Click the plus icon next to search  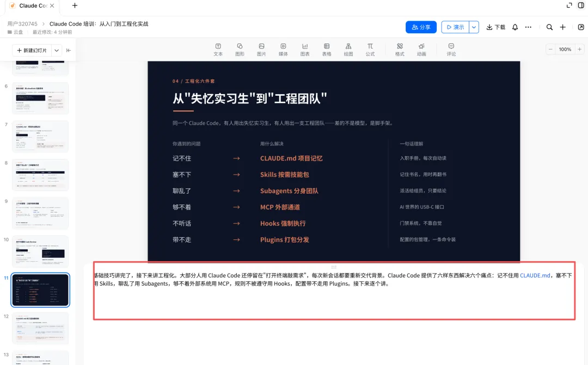click(x=562, y=27)
